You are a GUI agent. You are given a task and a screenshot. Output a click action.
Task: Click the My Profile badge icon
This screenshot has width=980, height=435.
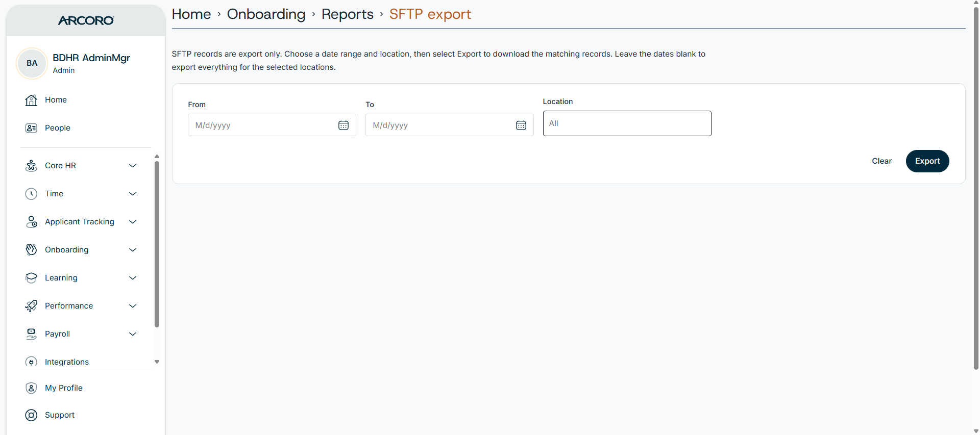click(31, 388)
